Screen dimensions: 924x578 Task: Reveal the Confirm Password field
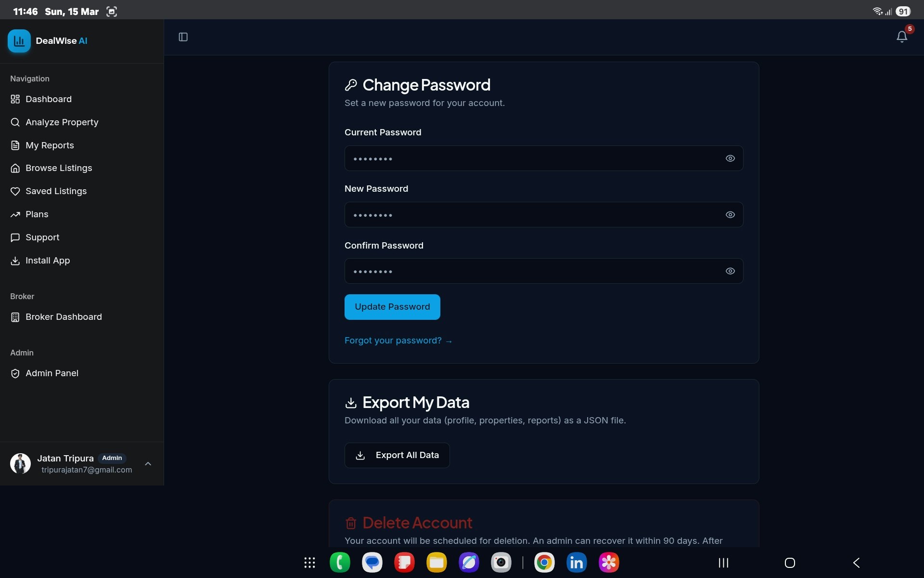point(730,271)
